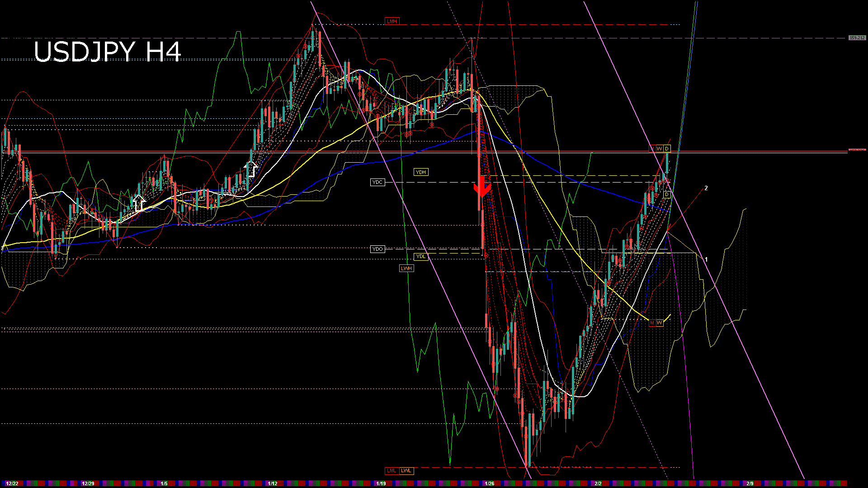Select the yellow YDL level label
The height and width of the screenshot is (488, 868).
tap(420, 256)
